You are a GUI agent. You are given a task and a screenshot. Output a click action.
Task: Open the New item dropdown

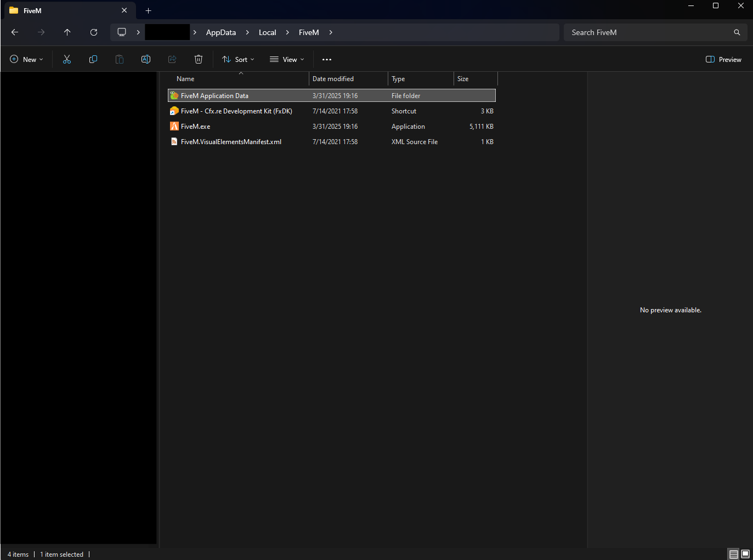pyautogui.click(x=26, y=59)
